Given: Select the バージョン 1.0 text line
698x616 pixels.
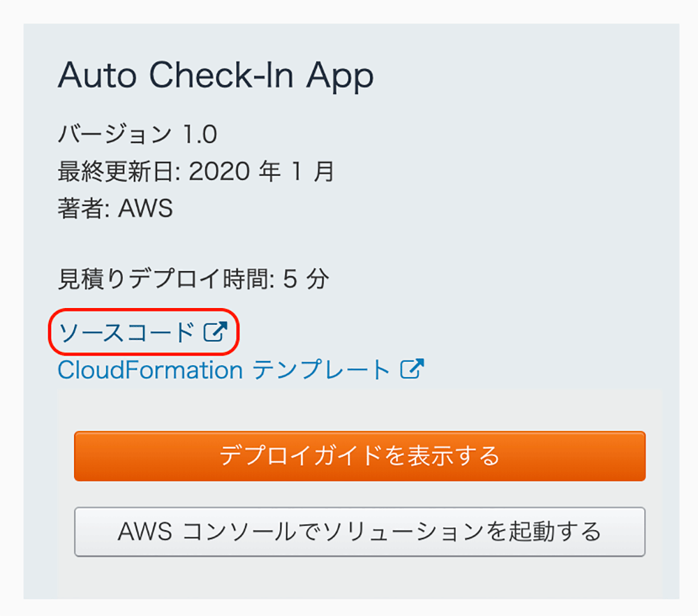Looking at the screenshot, I should pyautogui.click(x=138, y=133).
